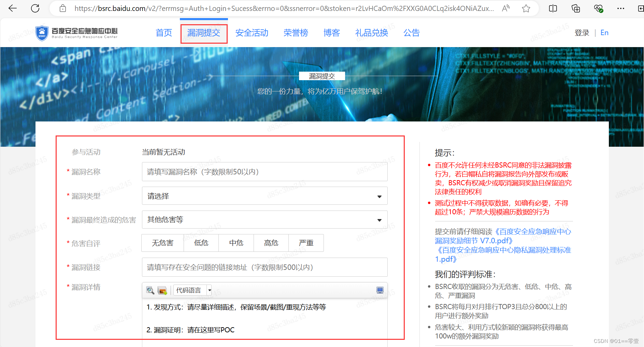
Task: Click the 当前暂无活动 text
Action: 163,152
